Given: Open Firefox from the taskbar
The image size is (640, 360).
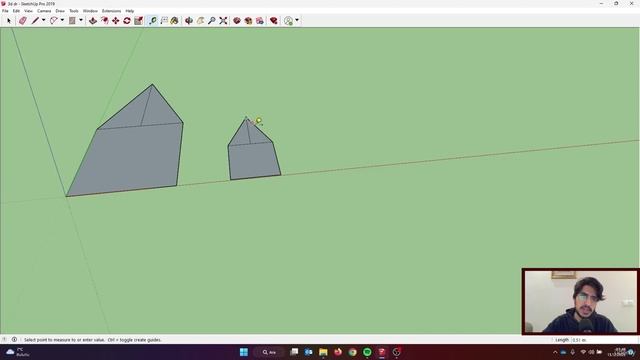Looking at the screenshot, I should click(338, 352).
